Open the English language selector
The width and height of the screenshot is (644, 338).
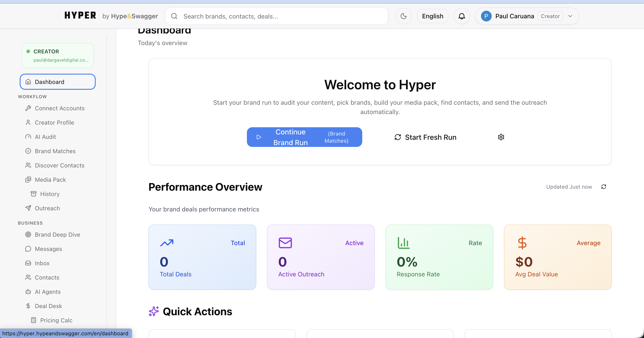[x=432, y=16]
